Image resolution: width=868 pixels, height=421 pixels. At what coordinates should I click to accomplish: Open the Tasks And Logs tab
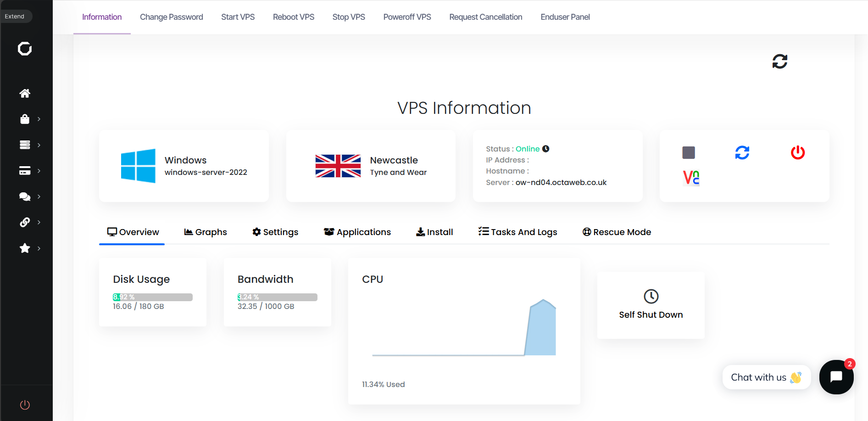(x=517, y=232)
